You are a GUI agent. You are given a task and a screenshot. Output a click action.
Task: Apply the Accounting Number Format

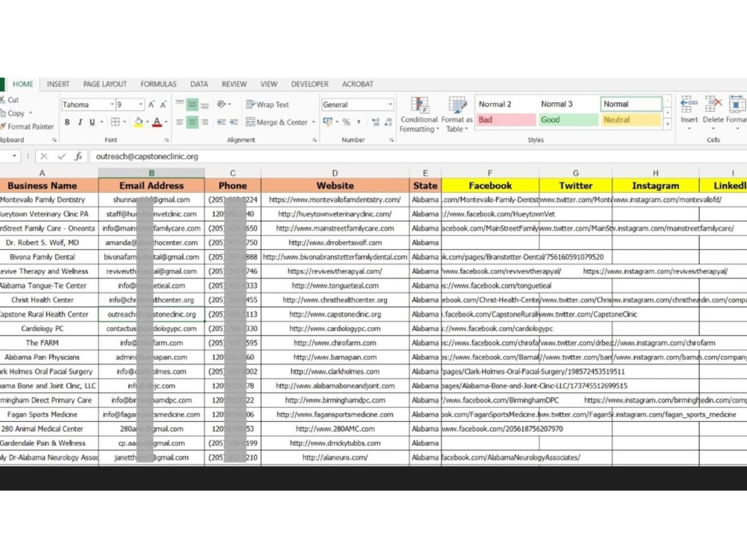pos(327,122)
